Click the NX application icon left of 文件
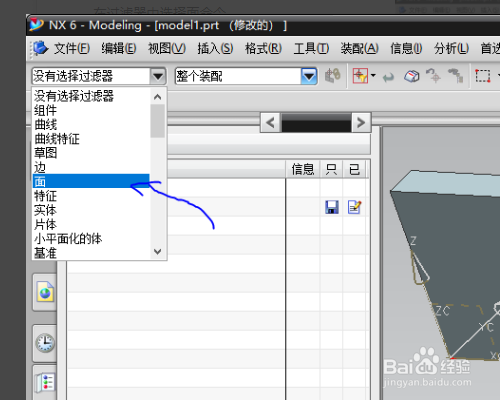Image resolution: width=500 pixels, height=400 pixels. [x=41, y=48]
